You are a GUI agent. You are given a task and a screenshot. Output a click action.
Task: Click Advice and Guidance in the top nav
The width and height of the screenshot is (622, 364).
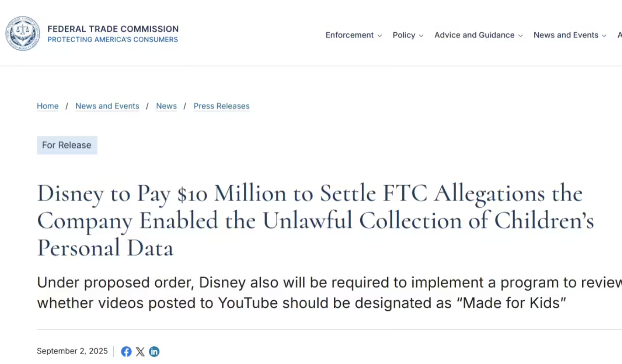(474, 35)
